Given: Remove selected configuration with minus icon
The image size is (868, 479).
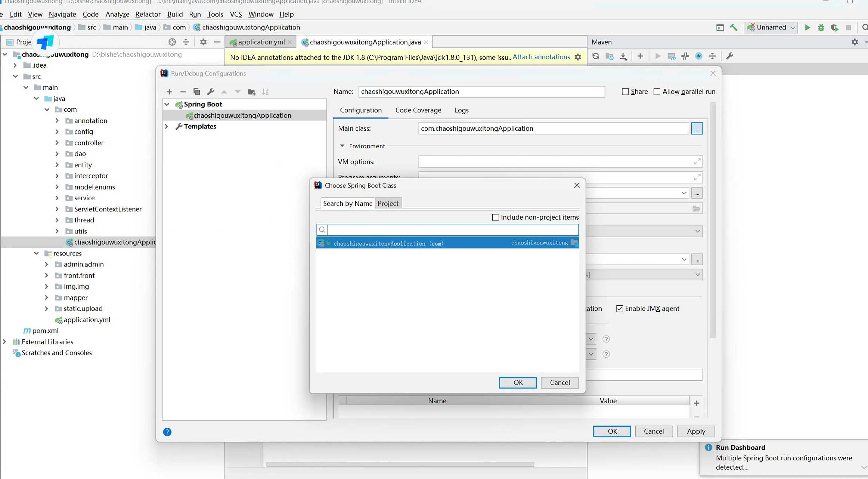Looking at the screenshot, I should tap(183, 92).
